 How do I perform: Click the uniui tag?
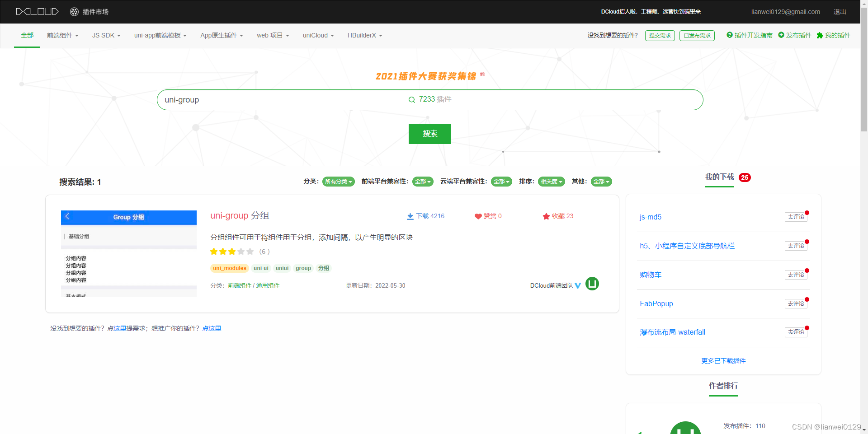tap(282, 268)
